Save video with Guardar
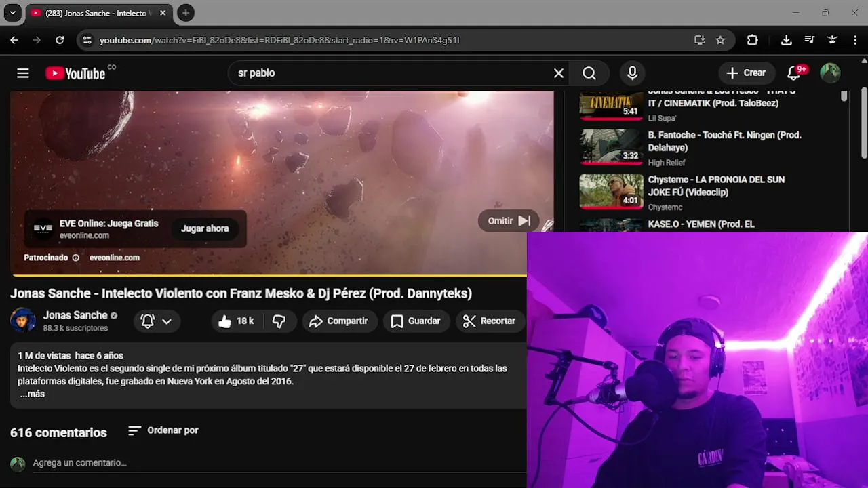Screen dimensions: 868x488 pyautogui.click(x=416, y=321)
